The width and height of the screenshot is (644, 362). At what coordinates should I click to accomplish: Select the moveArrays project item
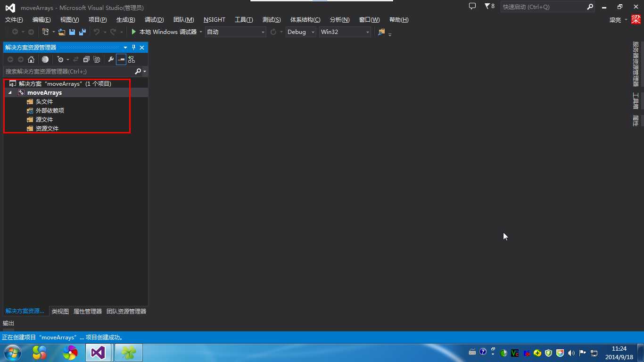[x=44, y=92]
